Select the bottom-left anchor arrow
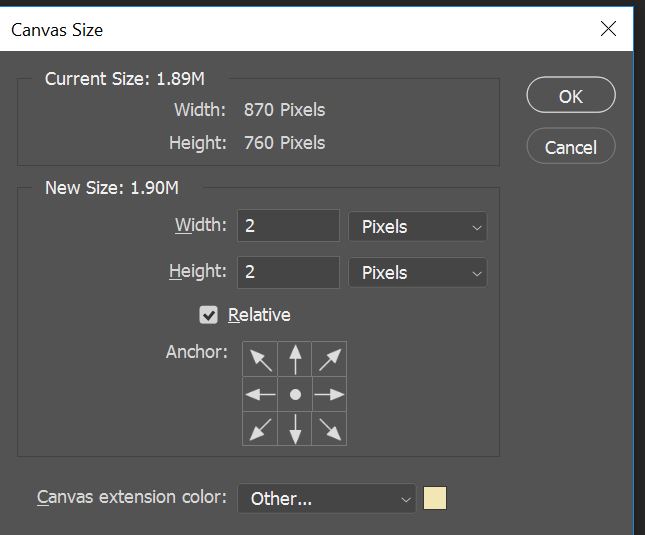The height and width of the screenshot is (535, 645). point(260,429)
